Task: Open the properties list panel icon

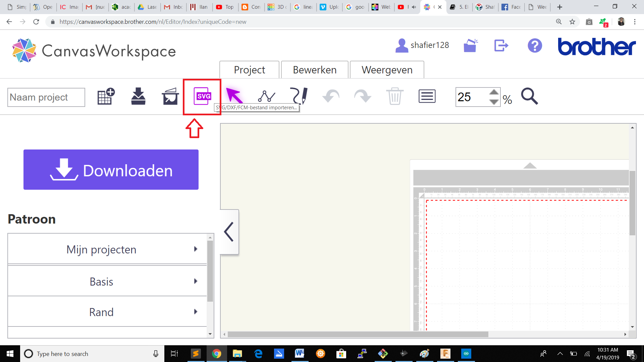Action: 427,97
